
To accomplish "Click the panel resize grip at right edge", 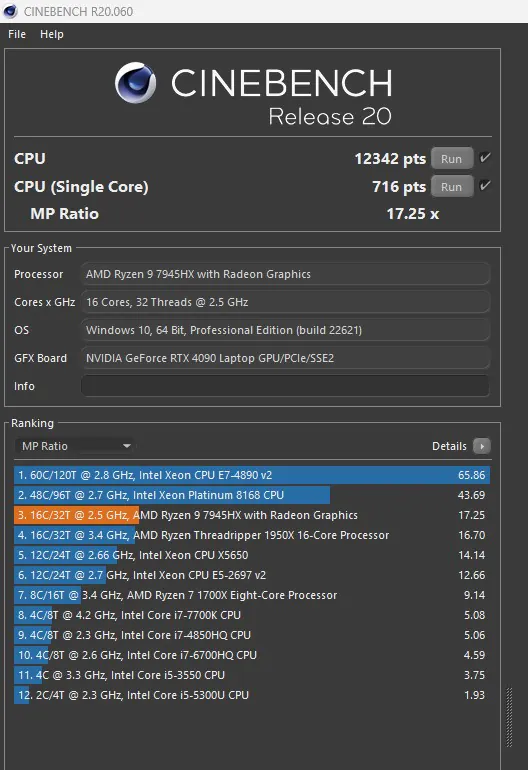I will (509, 717).
